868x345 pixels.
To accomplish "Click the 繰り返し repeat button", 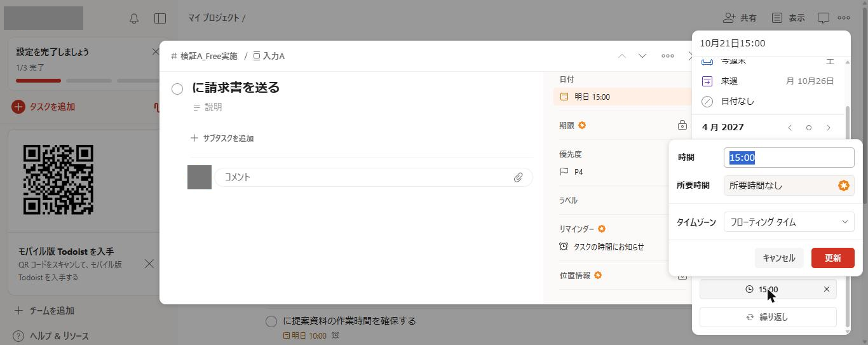I will coord(768,317).
